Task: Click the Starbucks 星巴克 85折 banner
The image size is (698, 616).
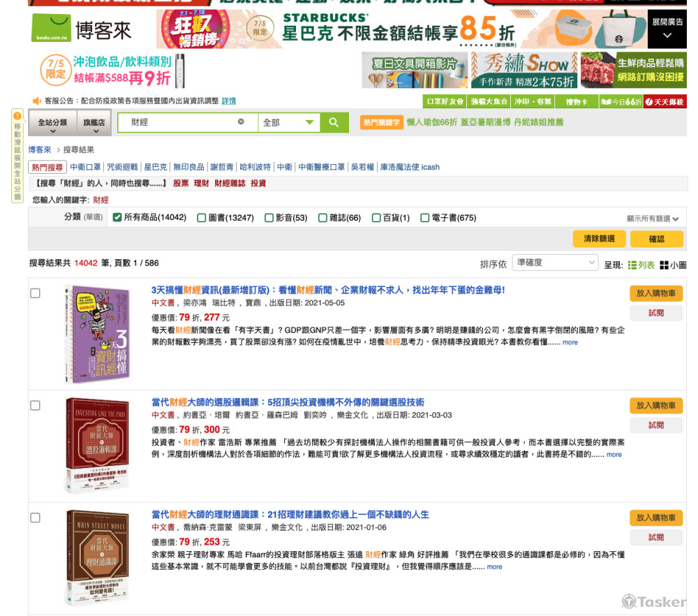Action: click(x=401, y=29)
